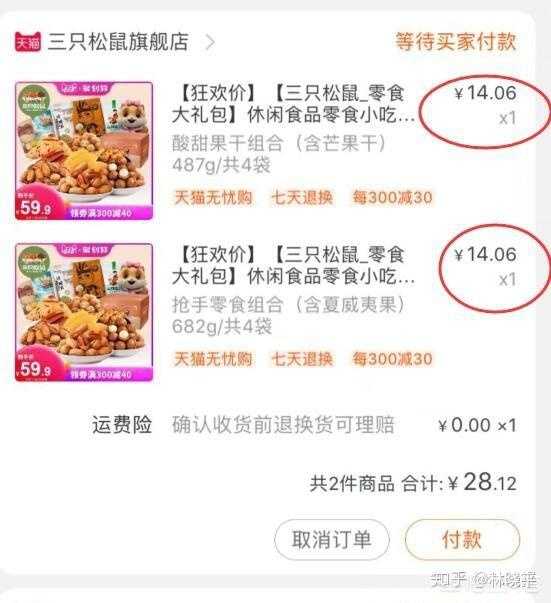Open the first snack pack product thumbnail

coord(84,151)
